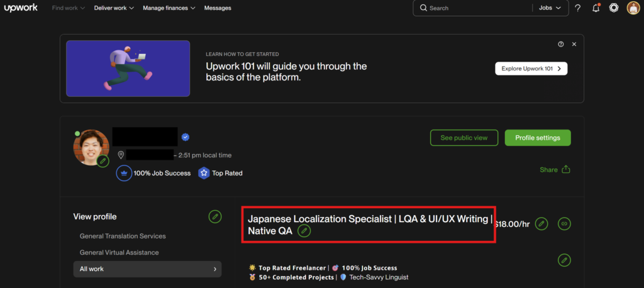This screenshot has height=288, width=644.
Task: Click in the Search input field
Action: [478, 8]
